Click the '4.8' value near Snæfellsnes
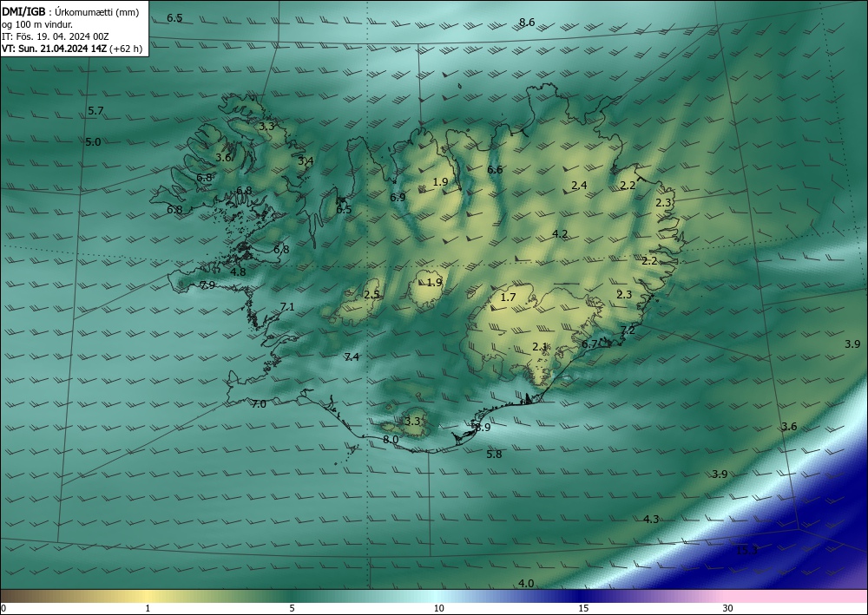868x615 pixels. point(238,272)
